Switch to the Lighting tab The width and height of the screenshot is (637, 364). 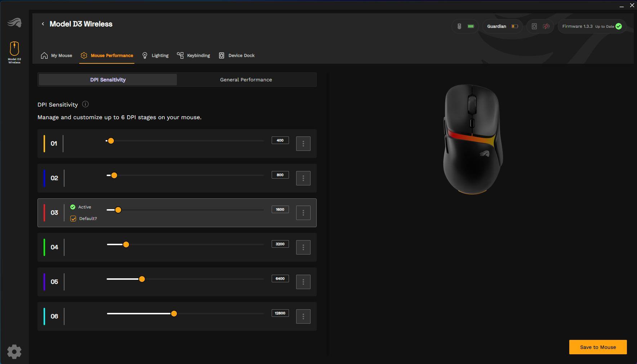coord(155,55)
